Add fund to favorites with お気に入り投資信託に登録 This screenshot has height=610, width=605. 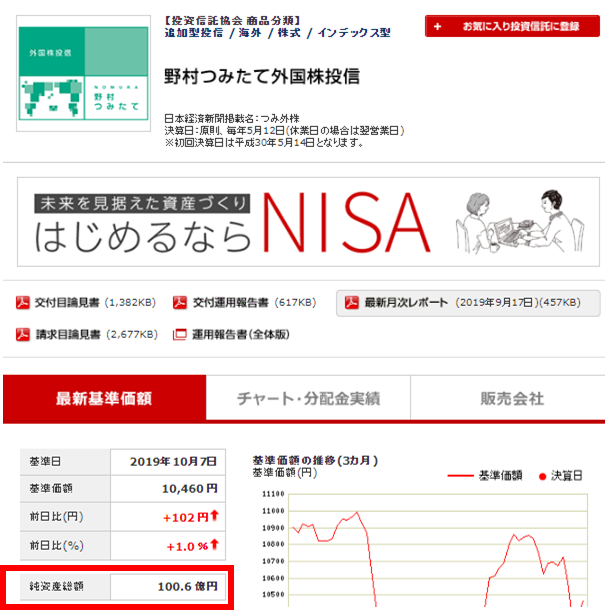coord(512,26)
